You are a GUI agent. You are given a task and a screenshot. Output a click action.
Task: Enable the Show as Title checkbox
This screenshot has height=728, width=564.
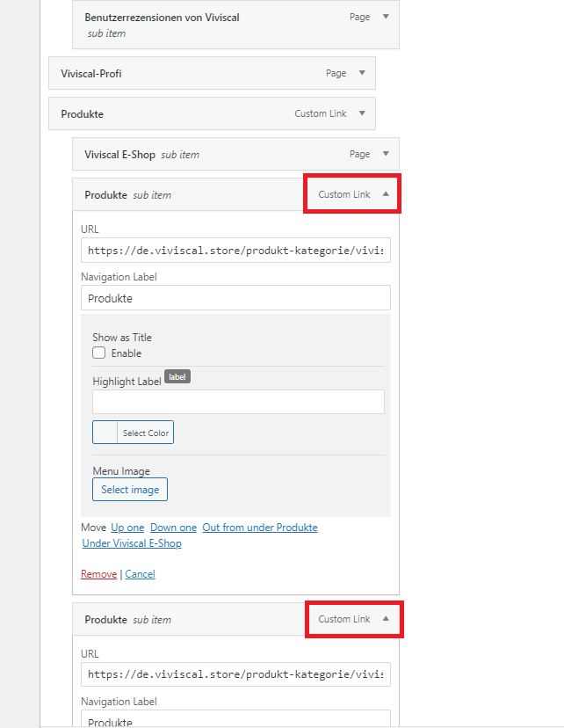pos(99,353)
